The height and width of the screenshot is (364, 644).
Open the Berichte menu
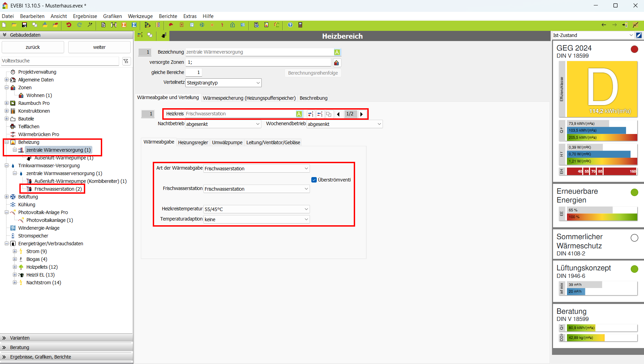pos(168,16)
